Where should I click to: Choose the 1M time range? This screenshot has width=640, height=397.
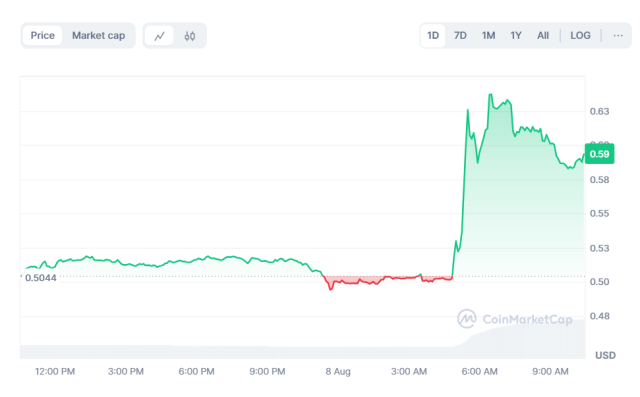coord(488,35)
